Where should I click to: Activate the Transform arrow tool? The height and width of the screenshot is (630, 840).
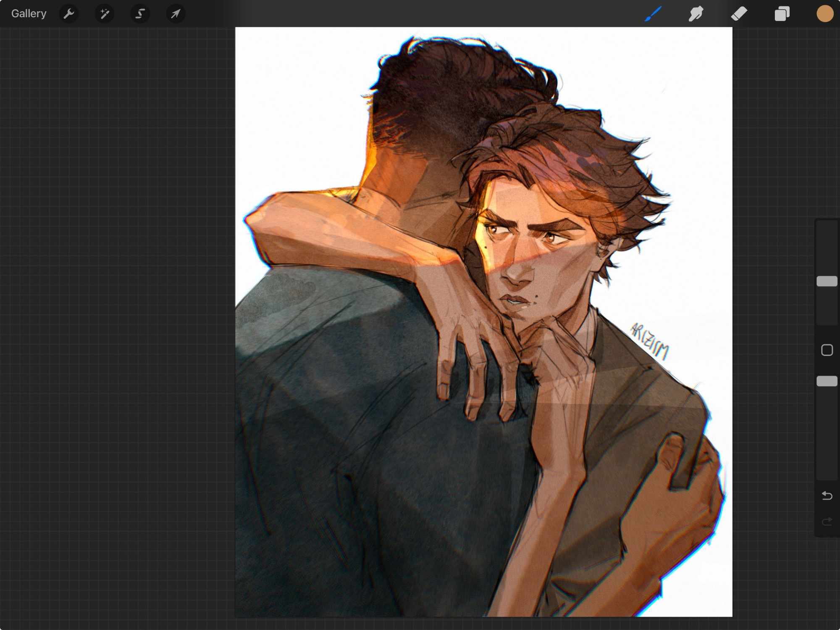click(x=176, y=14)
